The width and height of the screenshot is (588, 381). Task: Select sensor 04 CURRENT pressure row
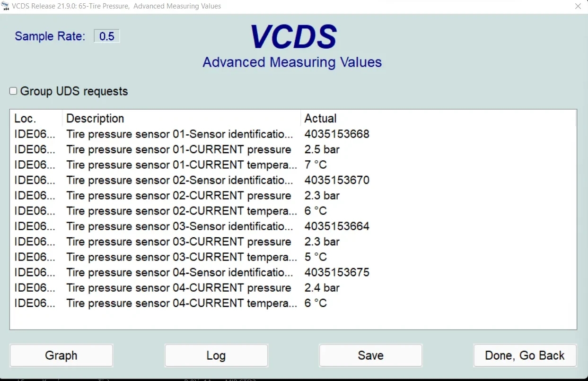293,288
